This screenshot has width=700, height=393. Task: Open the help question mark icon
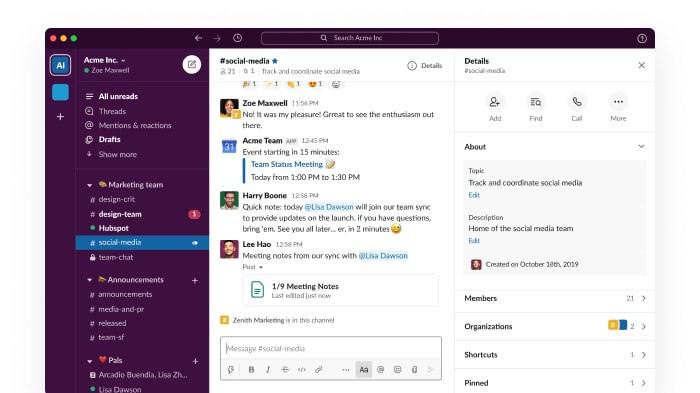(x=642, y=38)
